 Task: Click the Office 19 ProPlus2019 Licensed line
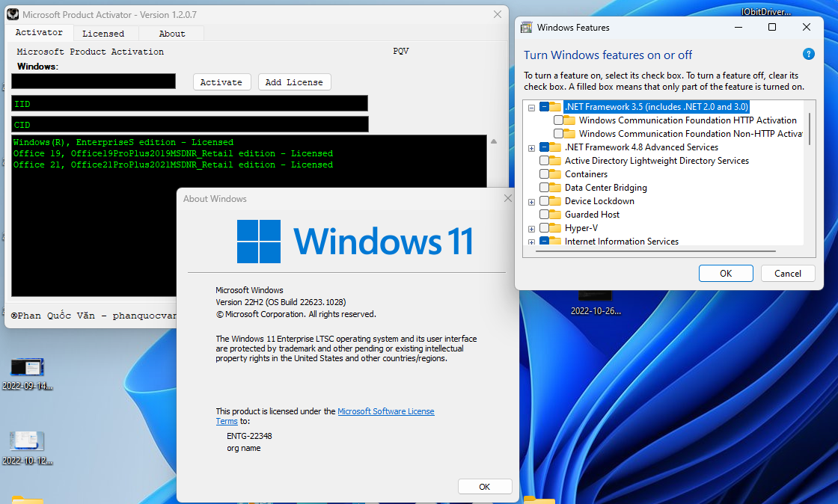pyautogui.click(x=173, y=153)
